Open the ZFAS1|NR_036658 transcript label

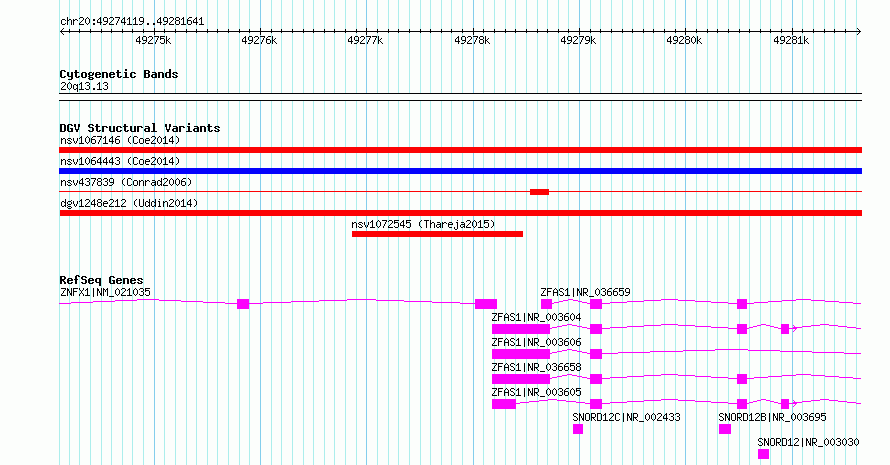(536, 367)
